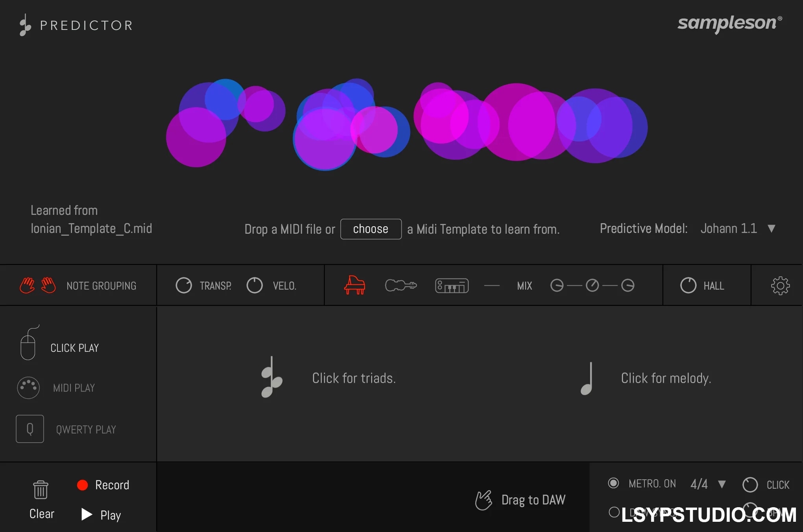The width and height of the screenshot is (803, 532).
Task: Click the trash can Clear icon
Action: point(41,490)
